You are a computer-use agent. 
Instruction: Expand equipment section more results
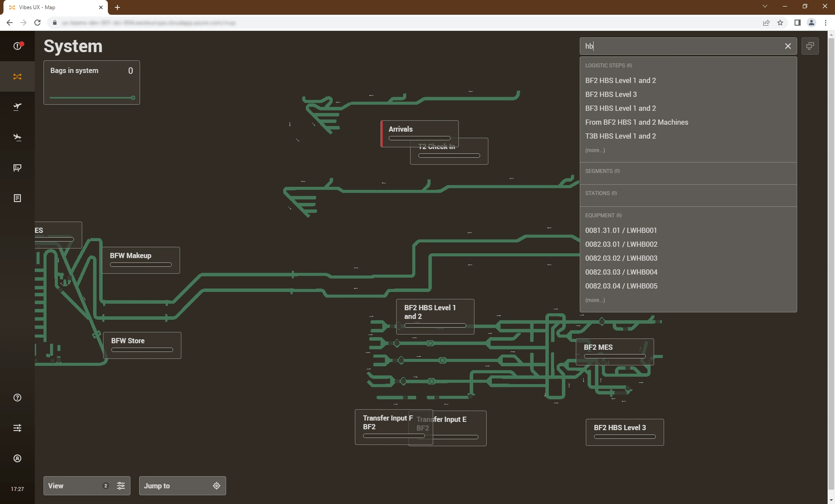point(595,300)
